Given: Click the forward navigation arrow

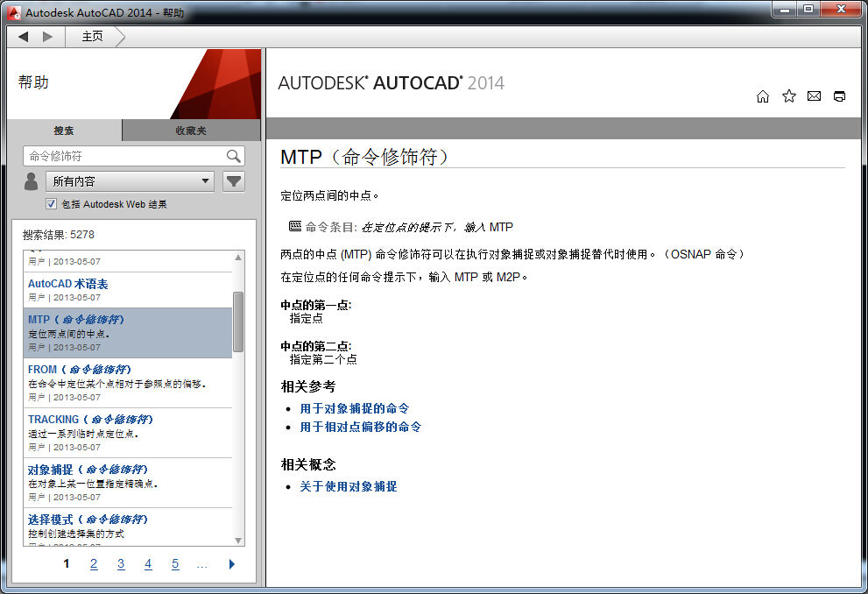Looking at the screenshot, I should (48, 36).
